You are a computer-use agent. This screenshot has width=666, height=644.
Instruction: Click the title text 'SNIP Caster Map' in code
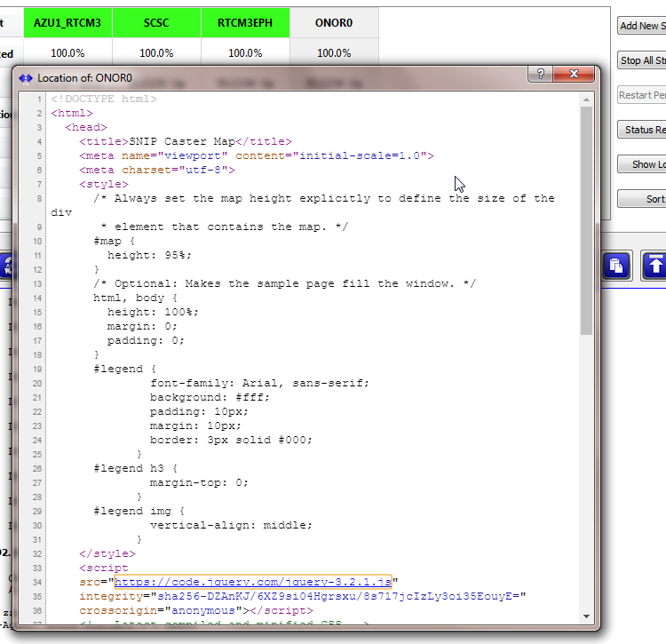(x=182, y=141)
